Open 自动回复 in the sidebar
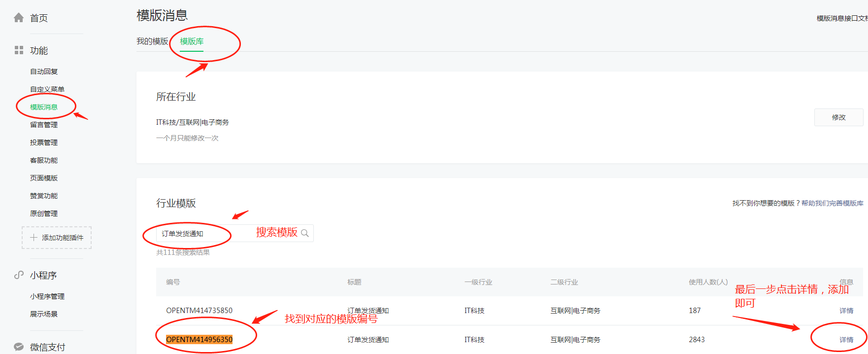 44,71
